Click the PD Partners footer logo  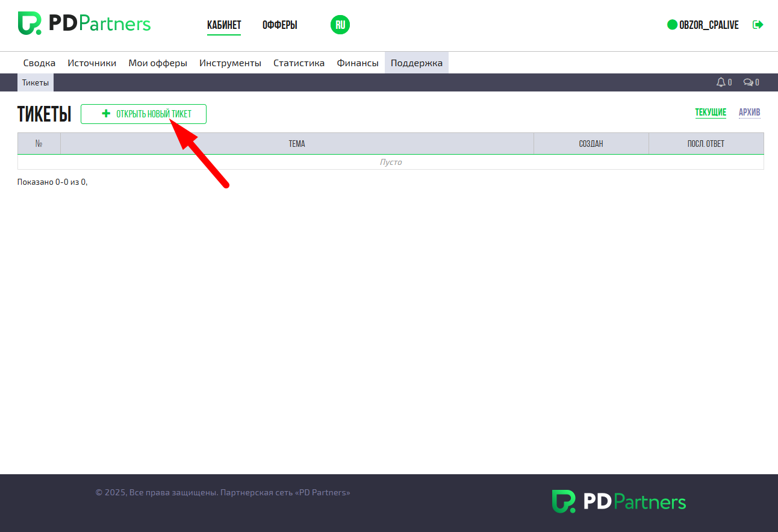[619, 501]
